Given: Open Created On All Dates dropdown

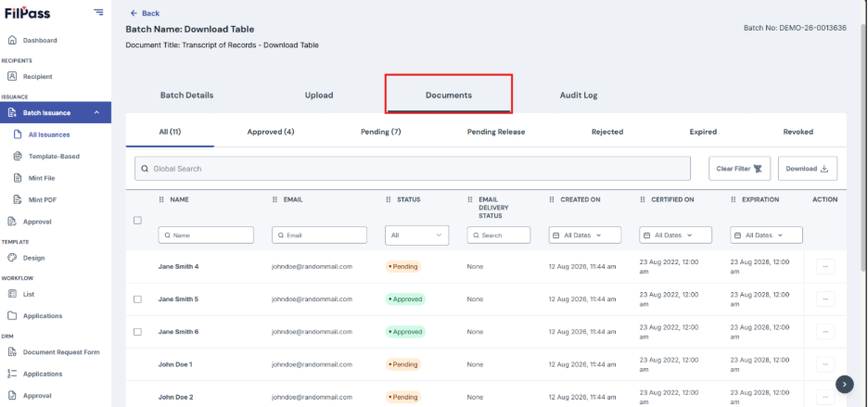Looking at the screenshot, I should tap(585, 235).
